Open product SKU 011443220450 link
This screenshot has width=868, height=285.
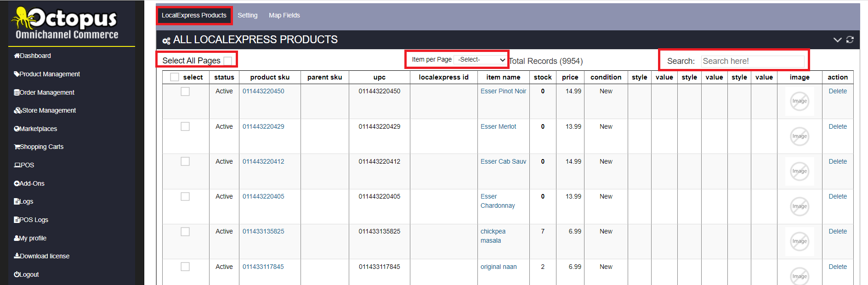coord(263,91)
